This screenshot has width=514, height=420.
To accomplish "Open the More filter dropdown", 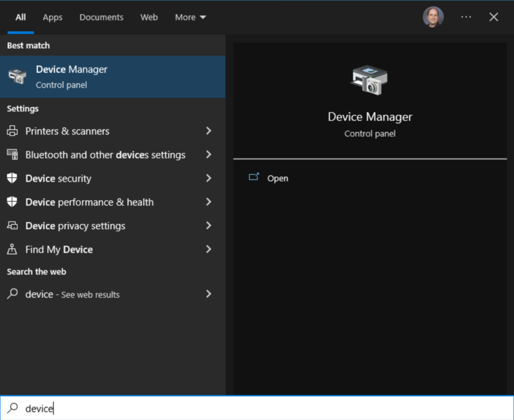I will pos(190,17).
